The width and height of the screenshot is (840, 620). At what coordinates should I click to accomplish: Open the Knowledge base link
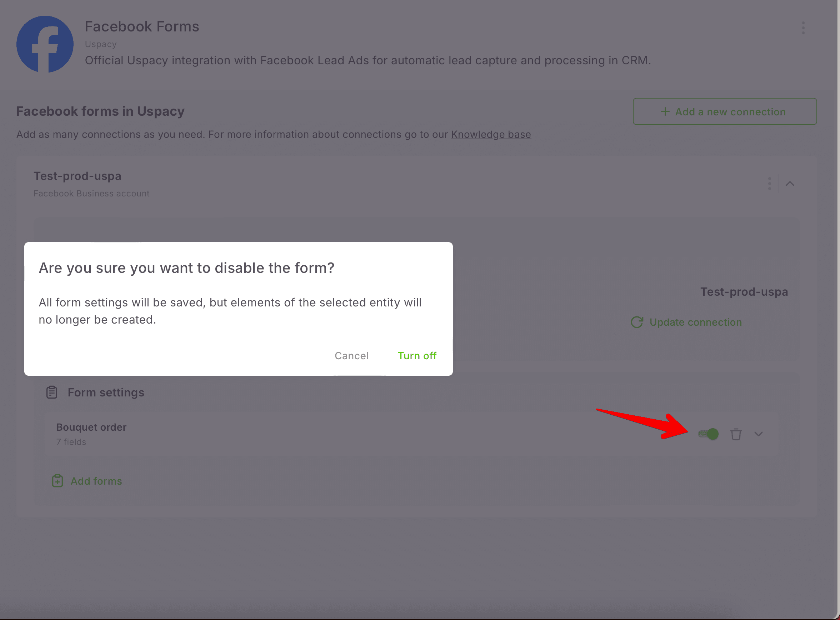coord(491,134)
